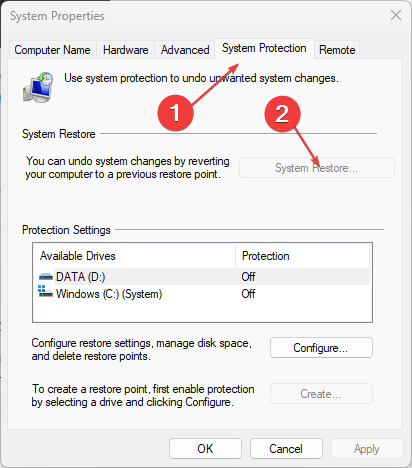Switch to the Remote tab

[x=337, y=50]
